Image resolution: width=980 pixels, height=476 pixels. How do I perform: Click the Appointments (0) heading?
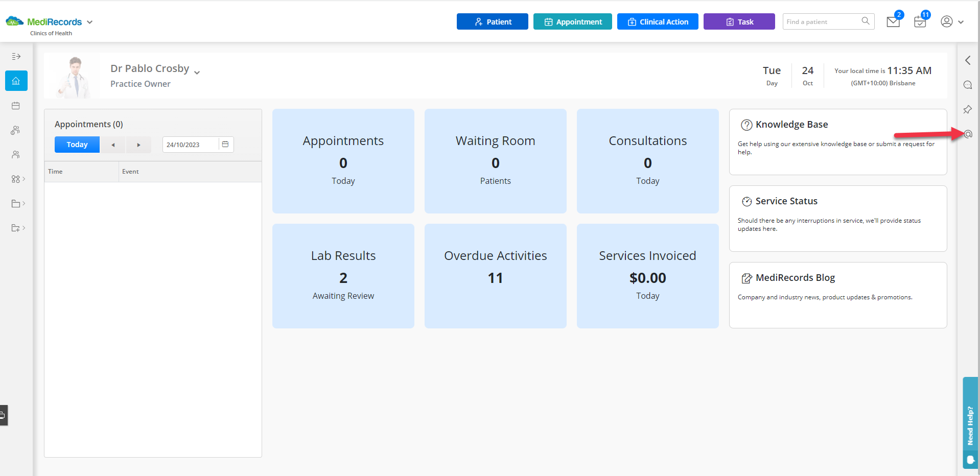coord(89,124)
